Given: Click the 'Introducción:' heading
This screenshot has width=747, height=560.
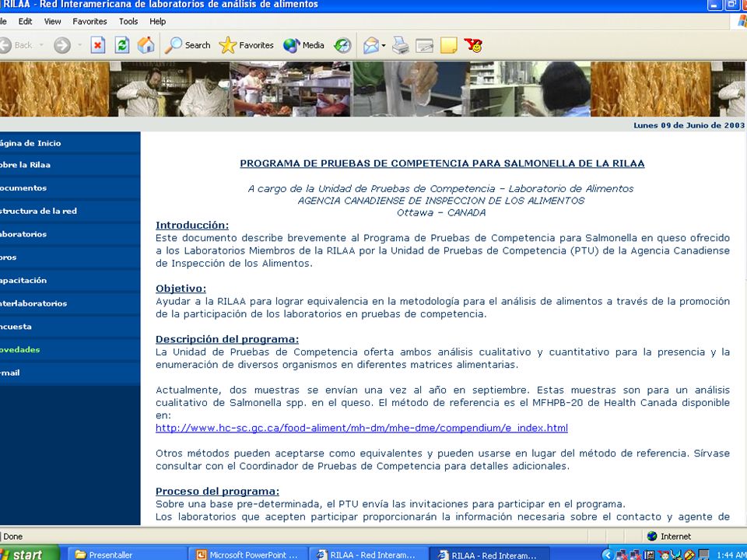Looking at the screenshot, I should tap(192, 226).
